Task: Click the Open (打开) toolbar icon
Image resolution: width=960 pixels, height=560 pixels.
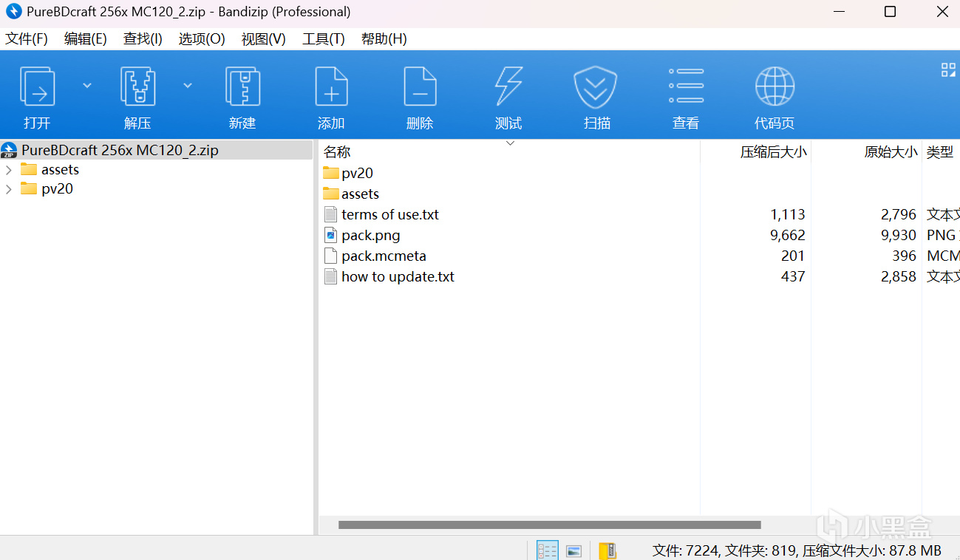Action: pyautogui.click(x=37, y=86)
